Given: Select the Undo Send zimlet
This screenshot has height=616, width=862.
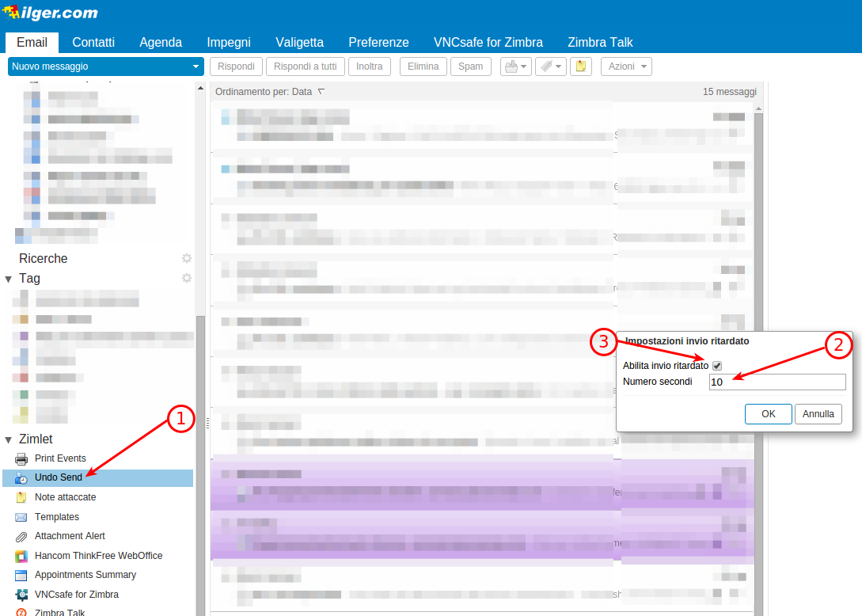Looking at the screenshot, I should (x=59, y=477).
